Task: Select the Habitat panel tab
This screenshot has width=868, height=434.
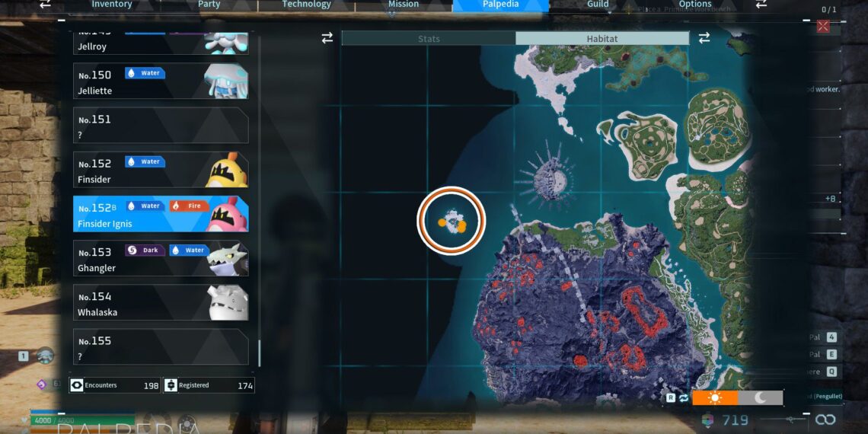Action: coord(602,39)
